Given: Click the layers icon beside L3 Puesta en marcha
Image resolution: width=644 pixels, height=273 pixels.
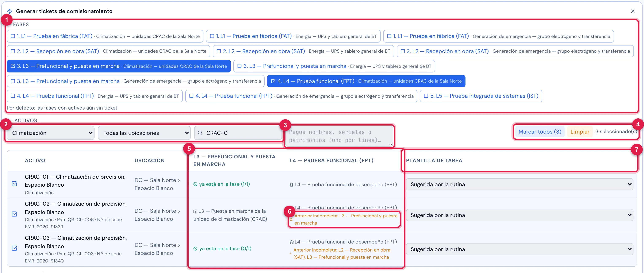Looking at the screenshot, I should click(195, 211).
